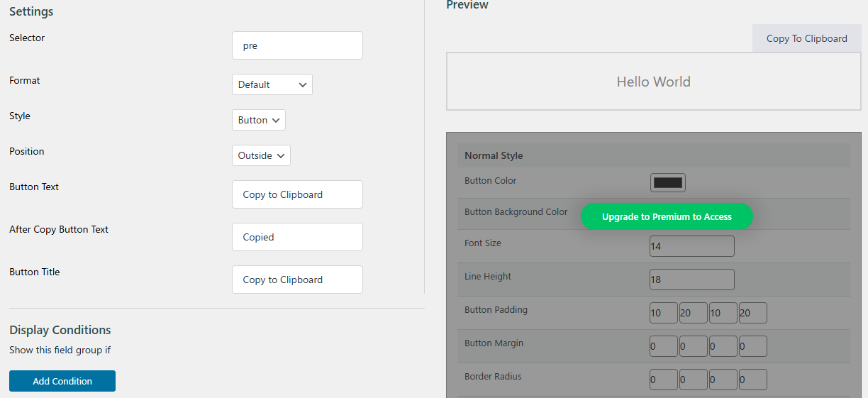Click the Copy To Clipboard preview button

(x=807, y=38)
